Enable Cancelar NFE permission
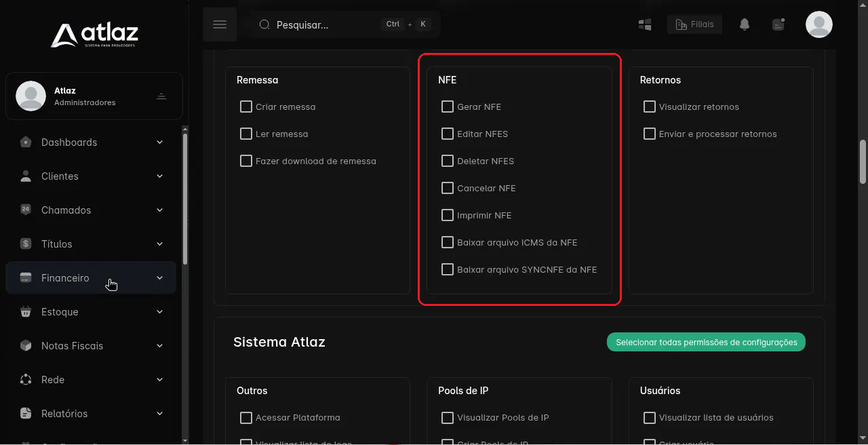Image resolution: width=868 pixels, height=445 pixels. point(448,188)
